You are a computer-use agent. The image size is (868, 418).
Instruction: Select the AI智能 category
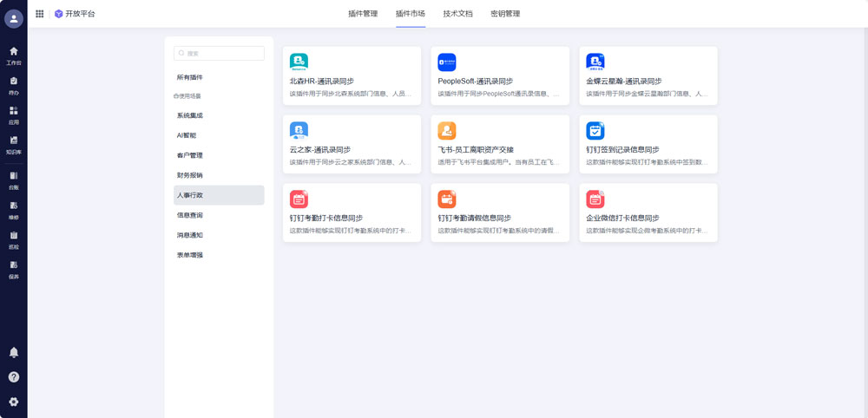coord(187,135)
